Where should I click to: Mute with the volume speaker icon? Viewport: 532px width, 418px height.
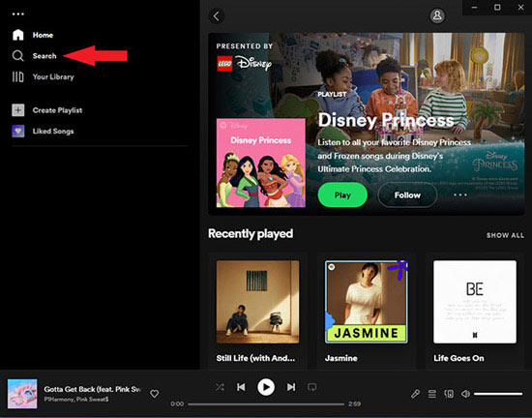tap(465, 394)
